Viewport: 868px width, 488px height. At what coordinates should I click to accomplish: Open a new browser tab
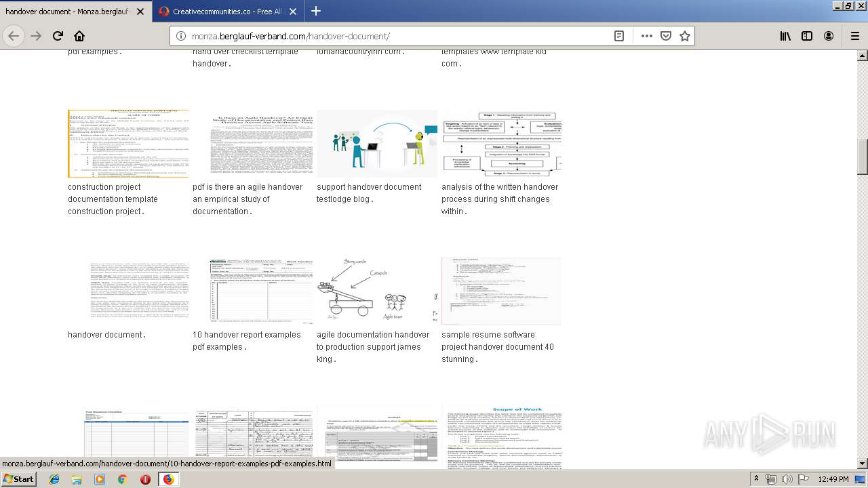(316, 11)
